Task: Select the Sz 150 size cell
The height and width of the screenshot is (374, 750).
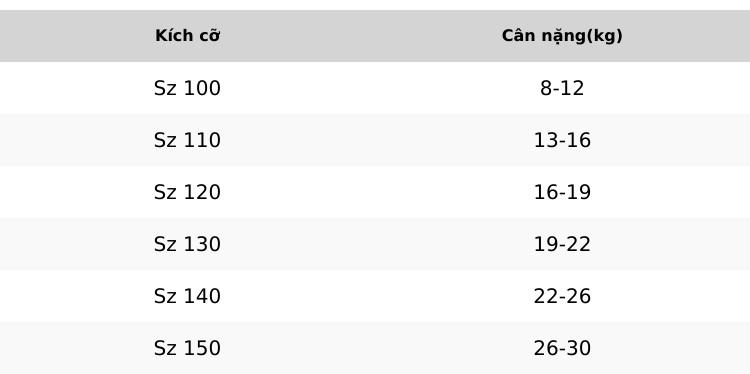Action: click(x=188, y=348)
